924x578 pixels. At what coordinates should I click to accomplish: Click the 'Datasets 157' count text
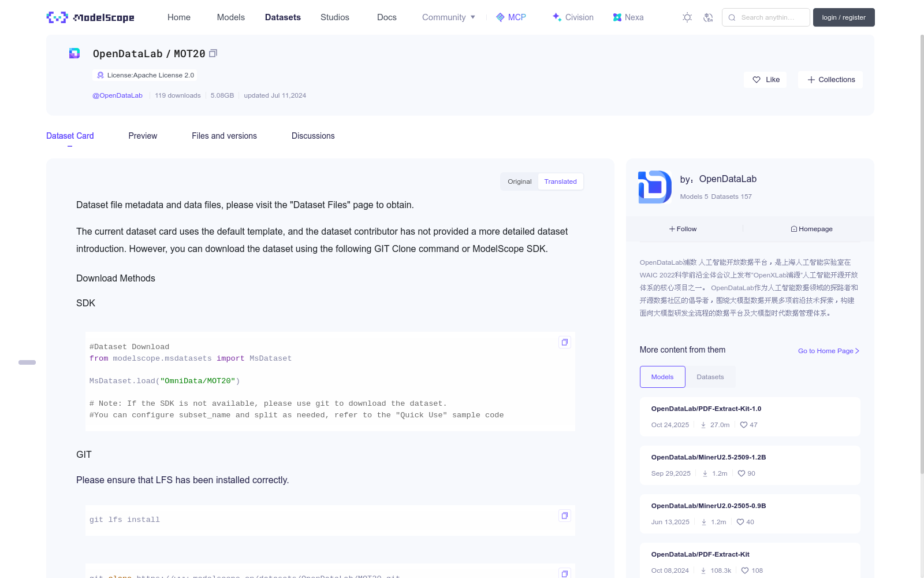[x=732, y=197]
